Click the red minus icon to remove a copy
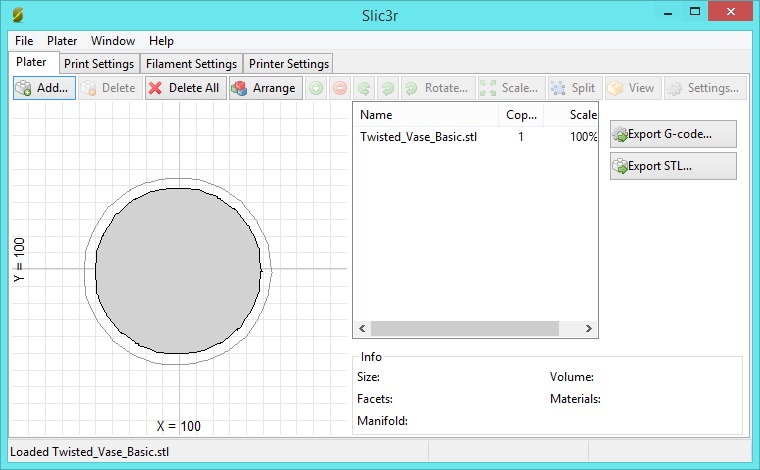Viewport: 760px width, 470px height. click(340, 88)
